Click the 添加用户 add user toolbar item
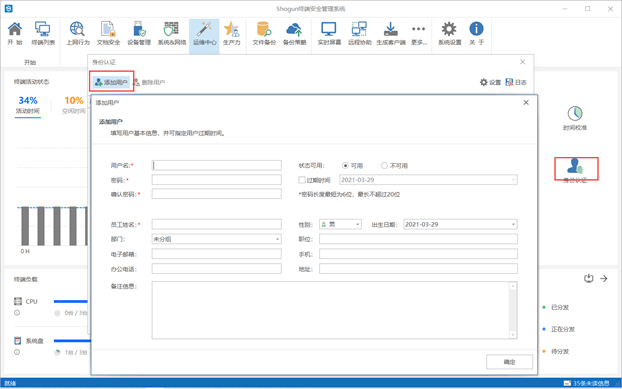 [x=111, y=82]
